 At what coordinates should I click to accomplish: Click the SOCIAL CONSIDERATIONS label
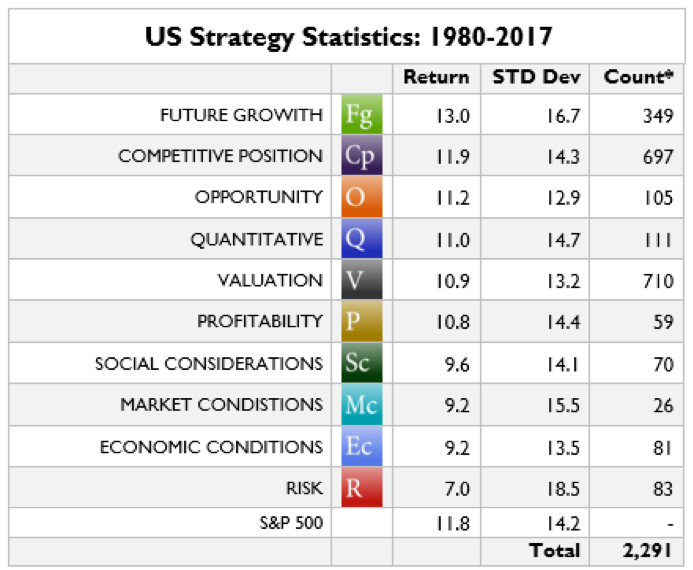(209, 364)
